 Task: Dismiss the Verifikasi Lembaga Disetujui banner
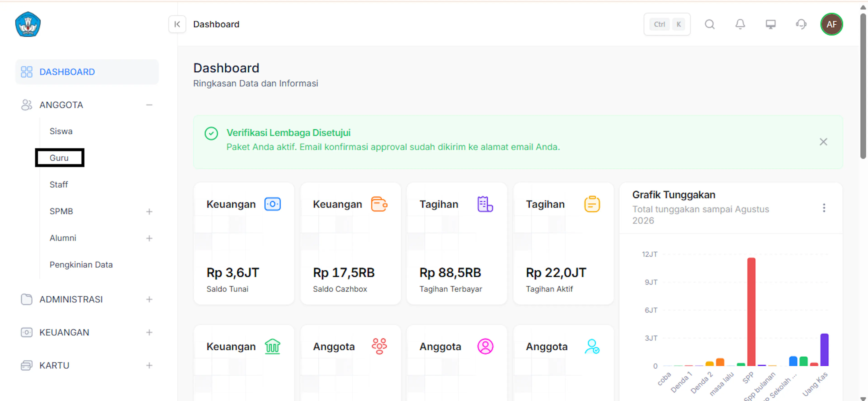[x=823, y=142]
